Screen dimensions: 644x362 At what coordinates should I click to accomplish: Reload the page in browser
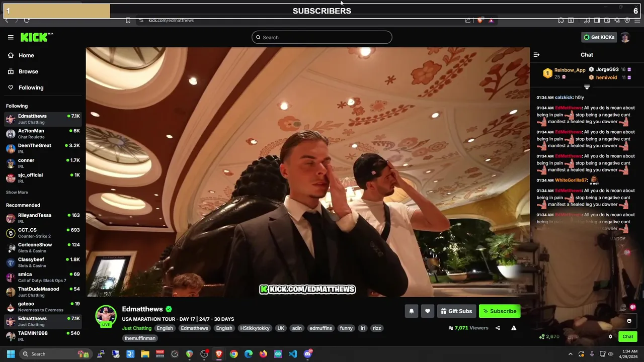coord(27,20)
